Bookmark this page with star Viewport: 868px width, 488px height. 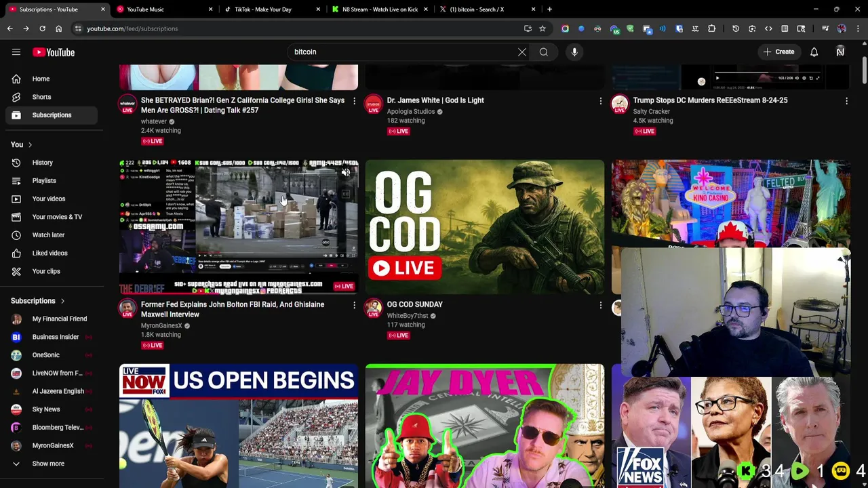[542, 28]
